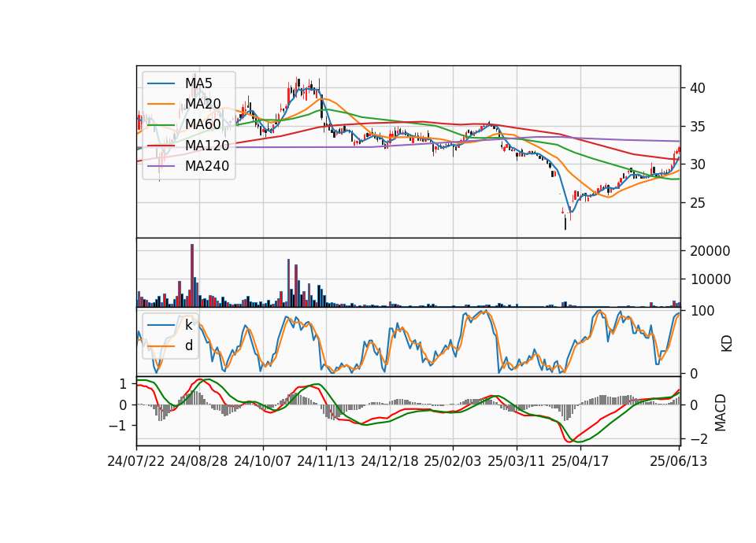The width and height of the screenshot is (756, 543).
Task: Click the price axis value 35
Action: click(698, 127)
